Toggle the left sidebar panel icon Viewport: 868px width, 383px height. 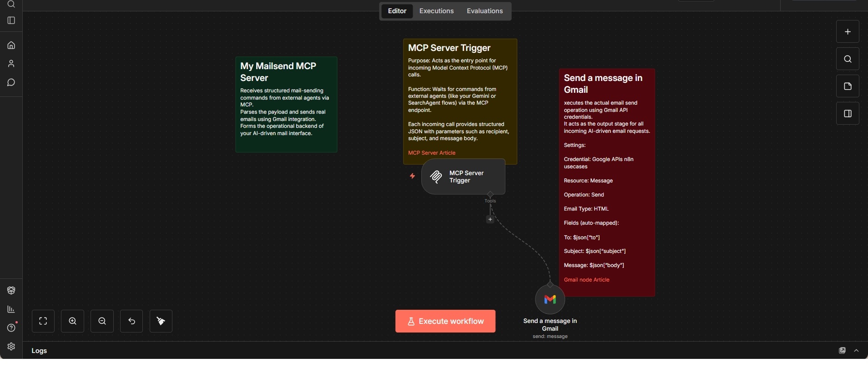tap(11, 20)
